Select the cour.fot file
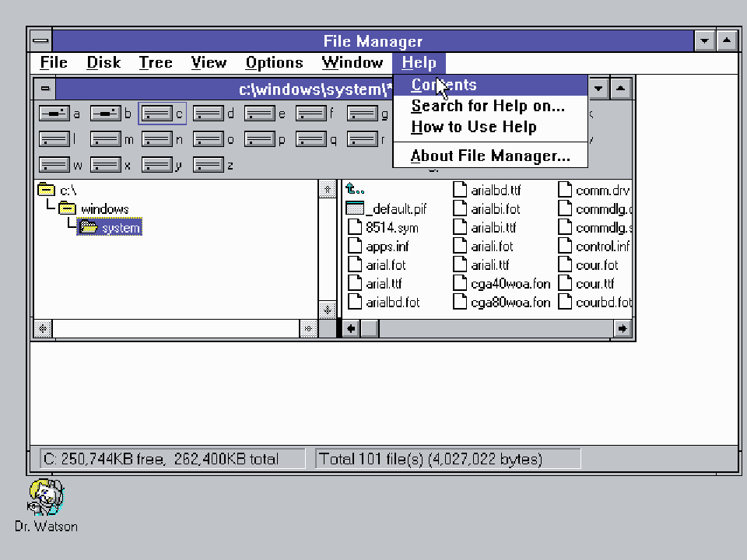The image size is (747, 560). point(588,264)
